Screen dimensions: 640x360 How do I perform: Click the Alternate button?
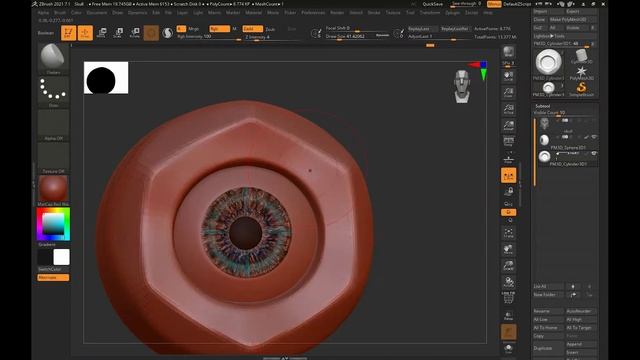(53, 278)
